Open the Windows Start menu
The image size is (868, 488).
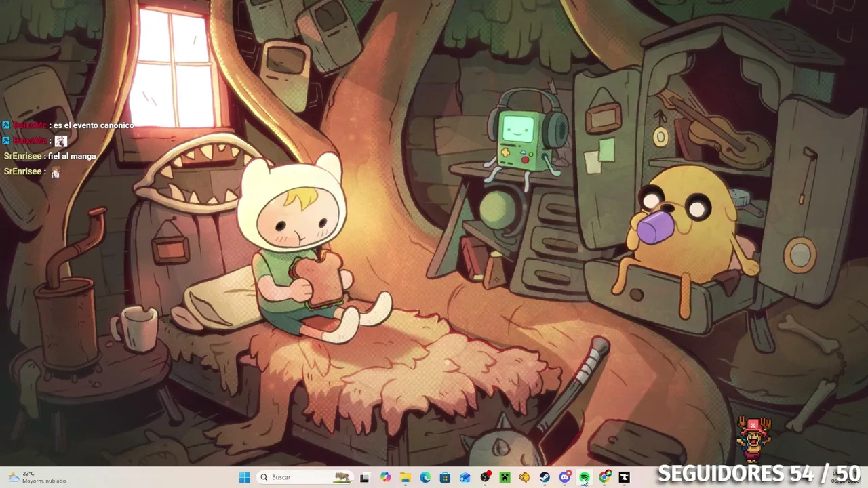pos(244,477)
